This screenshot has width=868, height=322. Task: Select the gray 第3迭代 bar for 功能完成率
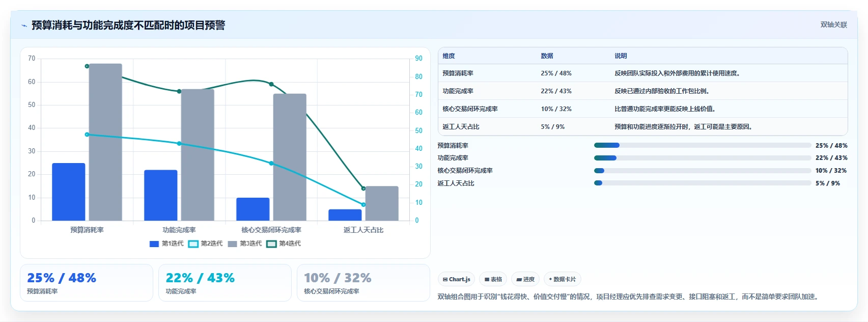click(198, 155)
